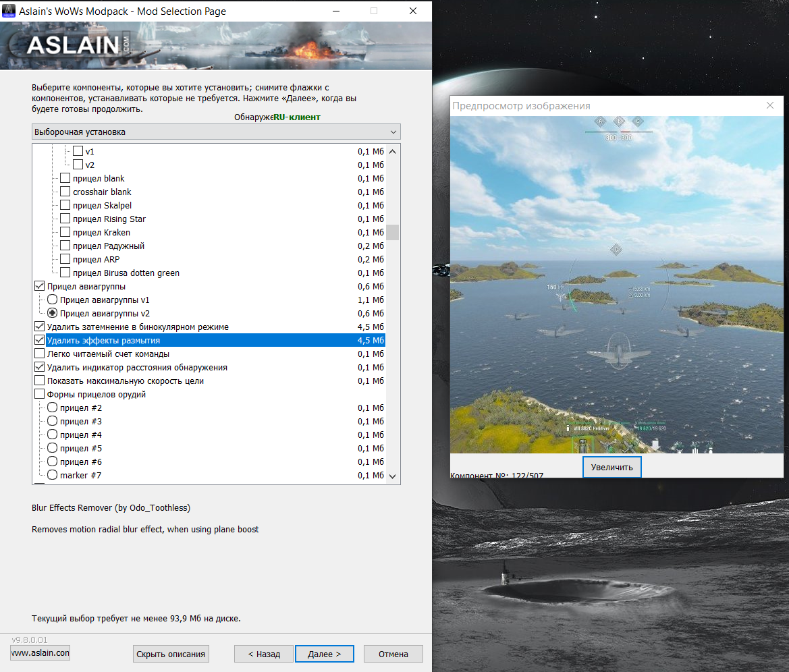
Task: Click the 'Увеличить' button in preview
Action: coord(612,468)
